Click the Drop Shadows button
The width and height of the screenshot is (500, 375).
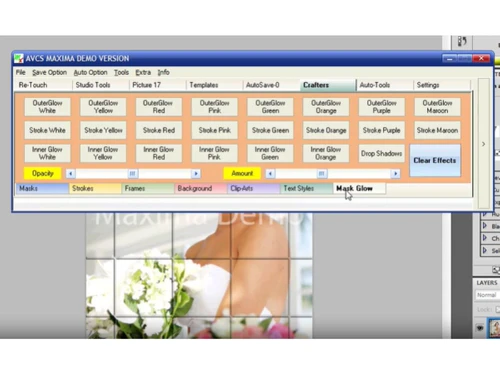[381, 153]
